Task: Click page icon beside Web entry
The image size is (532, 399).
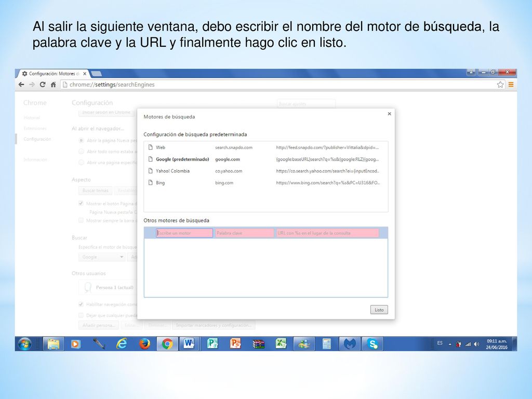Action: pos(151,147)
